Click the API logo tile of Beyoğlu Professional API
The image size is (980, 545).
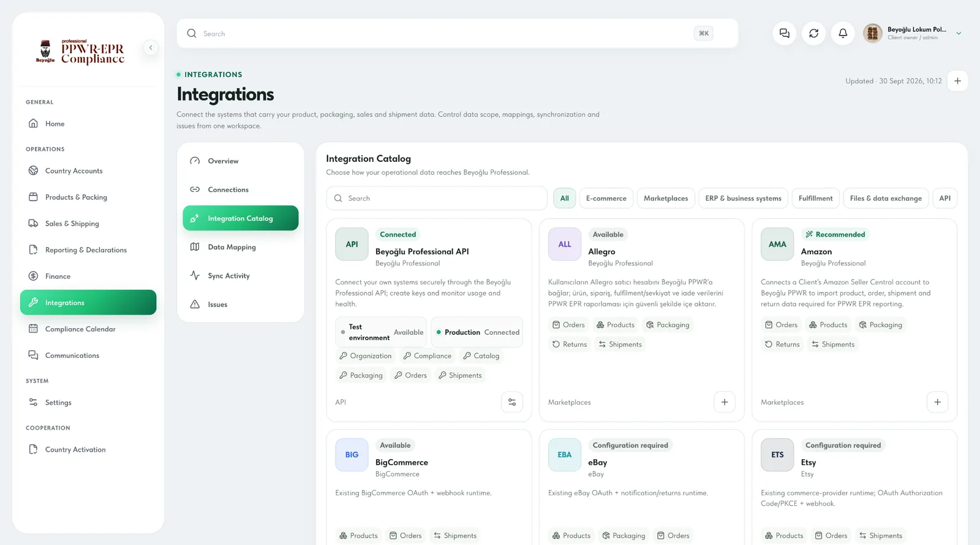352,244
